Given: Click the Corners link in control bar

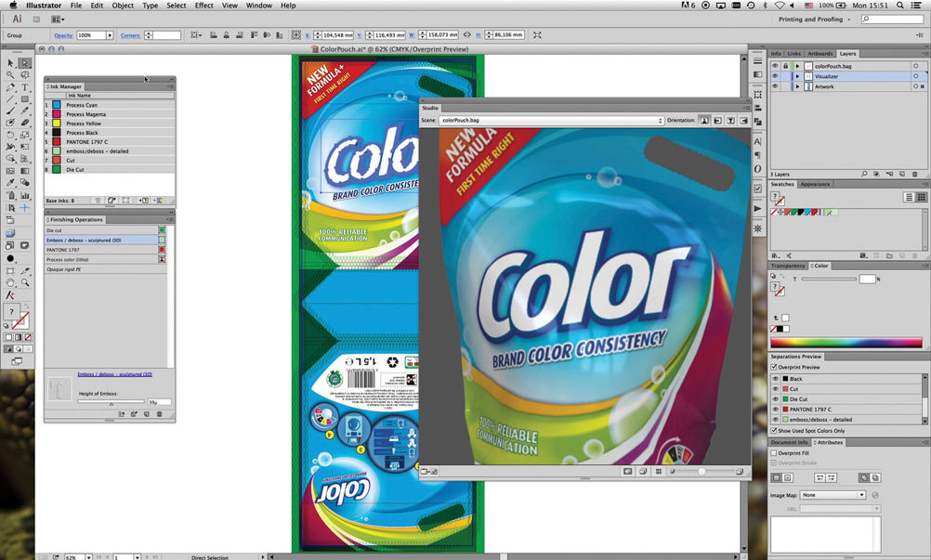Looking at the screenshot, I should point(130,35).
